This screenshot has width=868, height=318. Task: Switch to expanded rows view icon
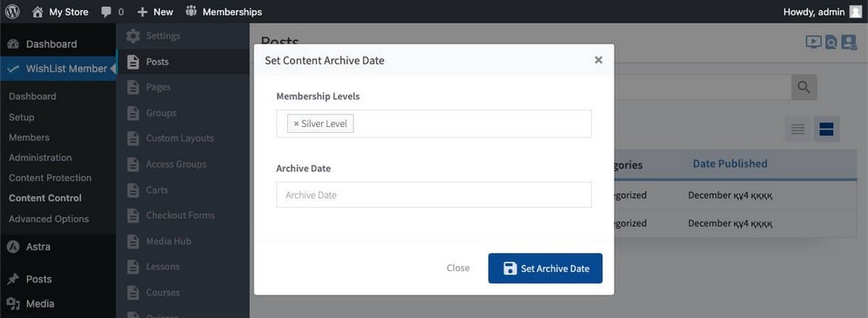pos(826,129)
